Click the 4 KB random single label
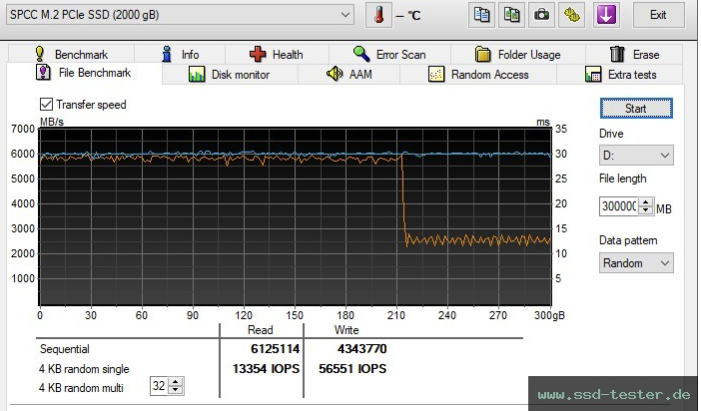The width and height of the screenshot is (701, 411). (x=84, y=369)
